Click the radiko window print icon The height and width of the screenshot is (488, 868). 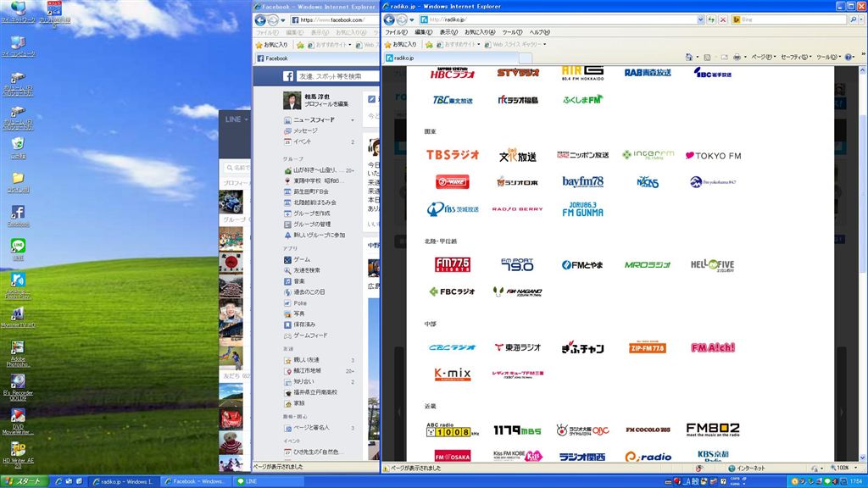tap(737, 57)
